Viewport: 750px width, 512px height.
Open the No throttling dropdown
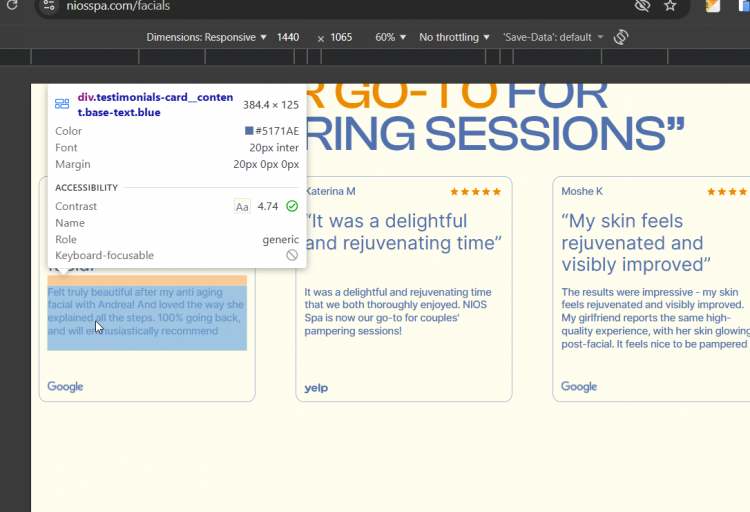pos(454,37)
